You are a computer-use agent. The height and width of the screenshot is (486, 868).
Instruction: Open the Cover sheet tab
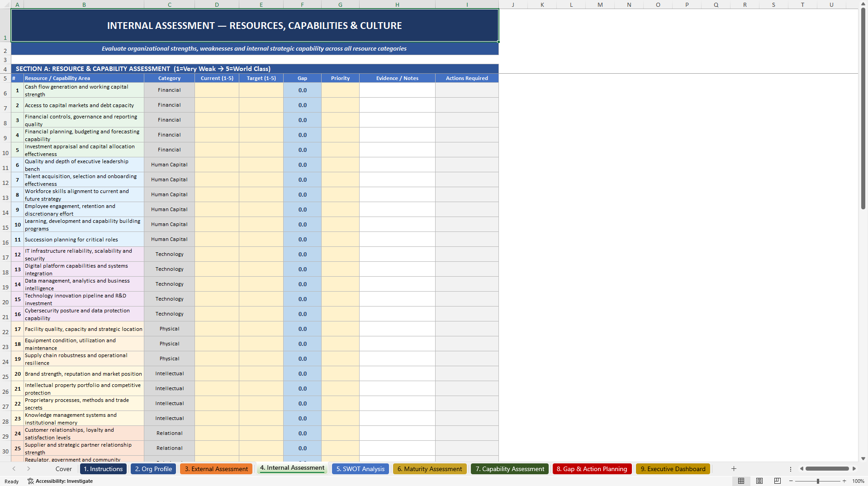tap(64, 469)
